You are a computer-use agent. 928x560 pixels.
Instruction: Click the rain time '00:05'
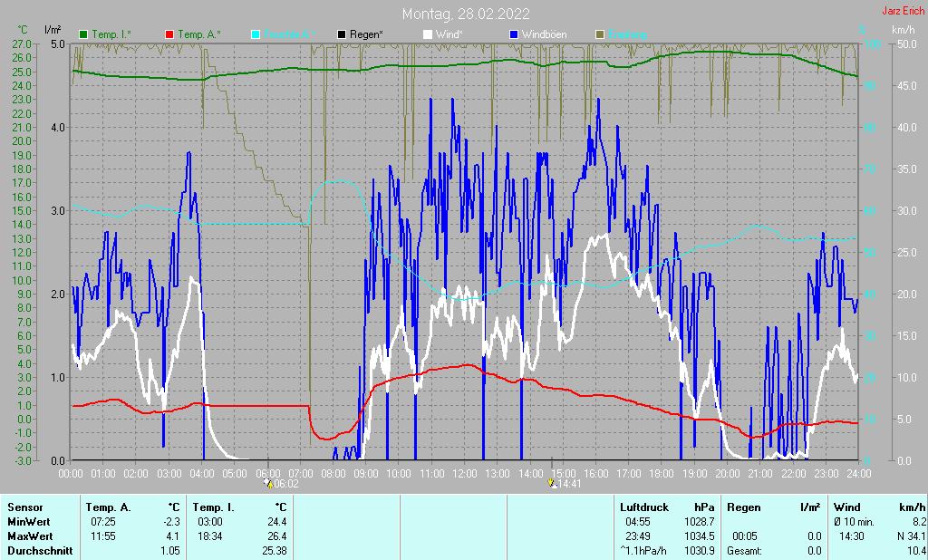tap(745, 536)
